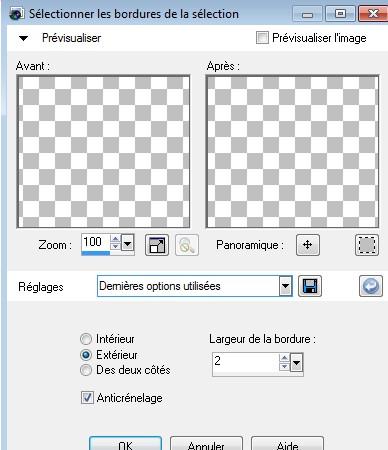Close the dialog with the red X
Image resolution: width=388 pixels, height=450 pixels.
click(373, 14)
